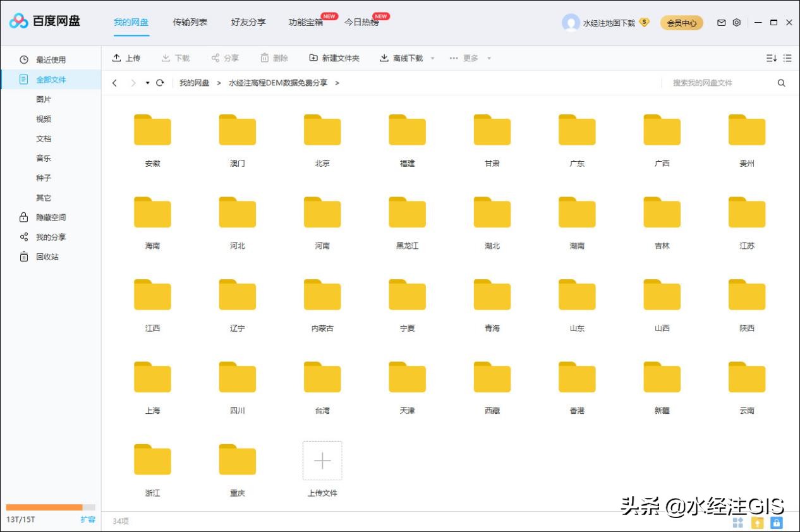Switch to 我的网盘 tab
800x532 pixels.
tap(131, 22)
